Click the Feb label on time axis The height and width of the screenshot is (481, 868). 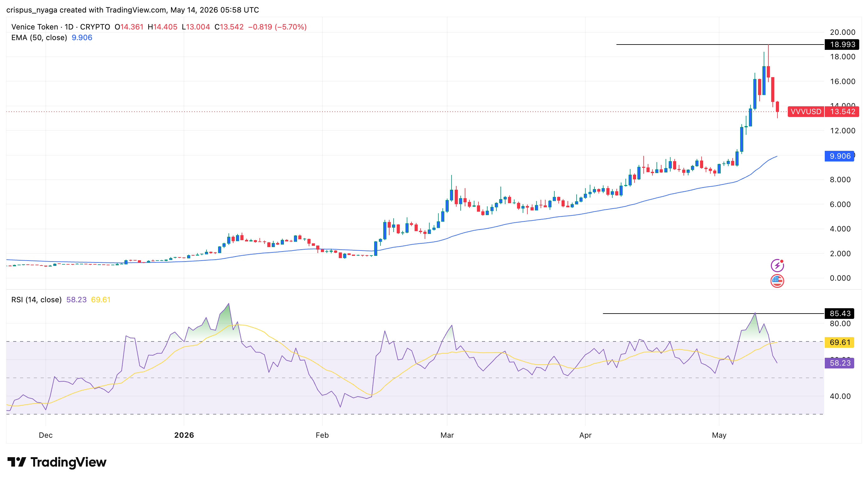[x=322, y=435]
